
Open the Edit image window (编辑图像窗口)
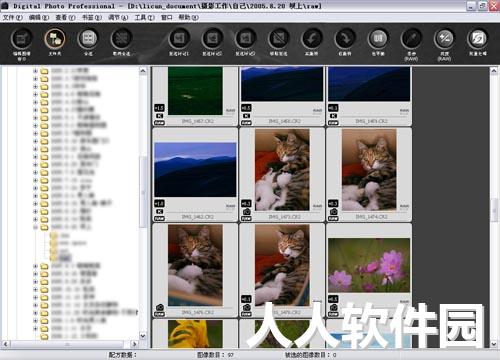[x=22, y=39]
